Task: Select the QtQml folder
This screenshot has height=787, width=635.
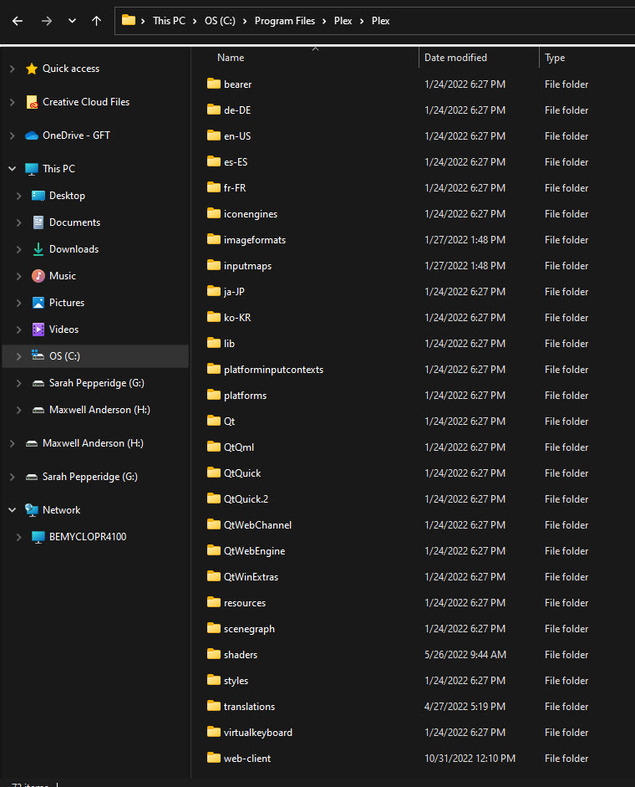Action: coord(238,447)
